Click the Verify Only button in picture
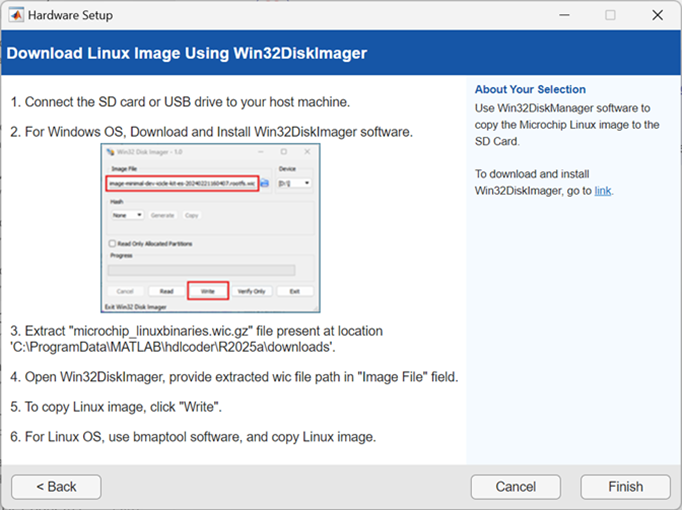Image resolution: width=682 pixels, height=510 pixels. point(252,291)
